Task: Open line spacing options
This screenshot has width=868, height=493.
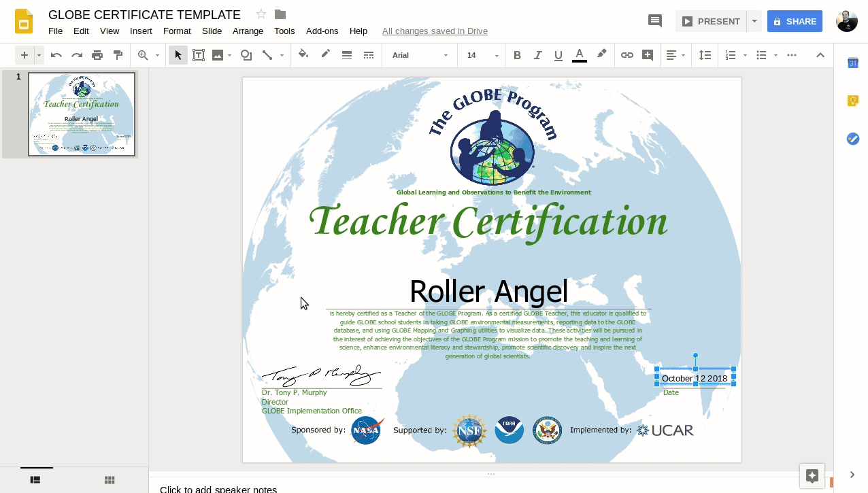Action: tap(705, 55)
